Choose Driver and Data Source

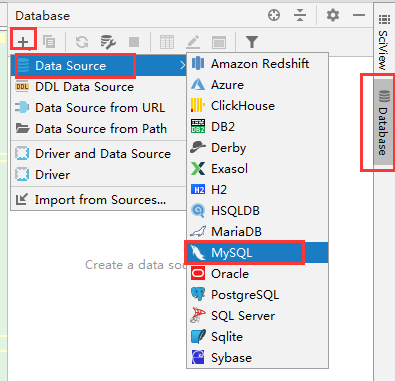(x=99, y=154)
